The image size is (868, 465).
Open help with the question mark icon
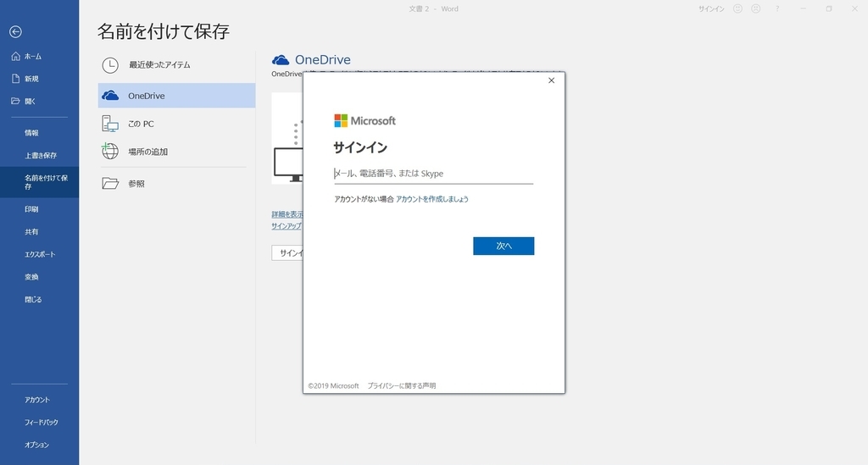coord(777,8)
